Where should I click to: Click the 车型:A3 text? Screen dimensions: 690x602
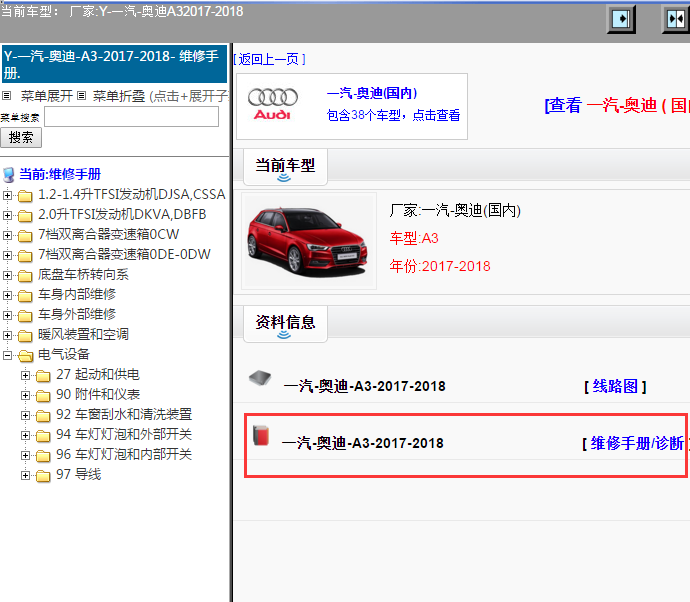[x=414, y=238]
